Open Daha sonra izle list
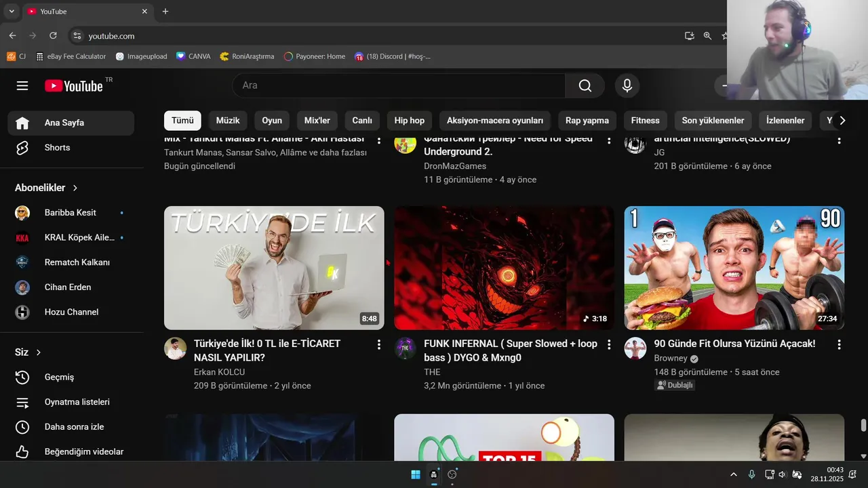Screen dimensions: 868x488 pos(71,427)
